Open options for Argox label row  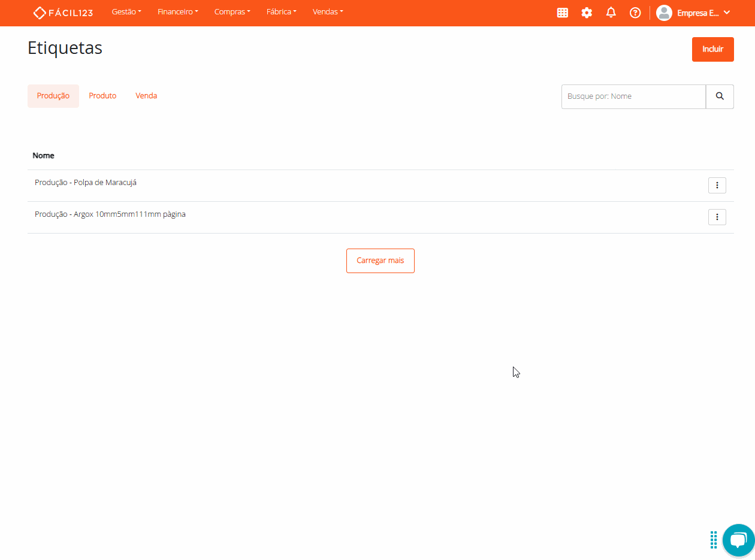[717, 217]
